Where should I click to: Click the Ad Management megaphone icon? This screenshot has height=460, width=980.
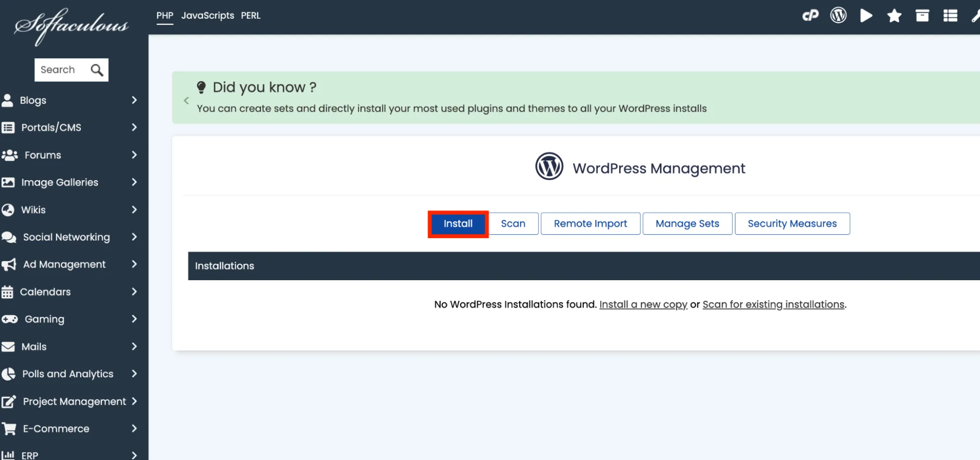tap(9, 265)
